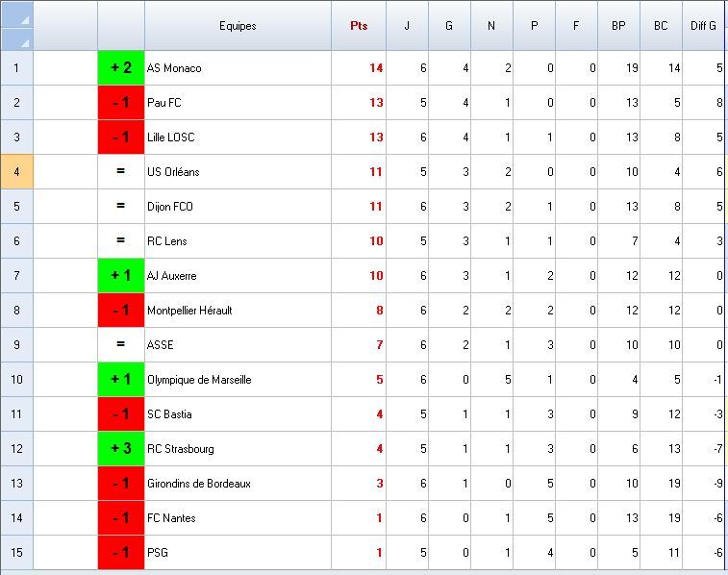The image size is (728, 575).
Task: Click the Equipes column header
Action: point(238,26)
